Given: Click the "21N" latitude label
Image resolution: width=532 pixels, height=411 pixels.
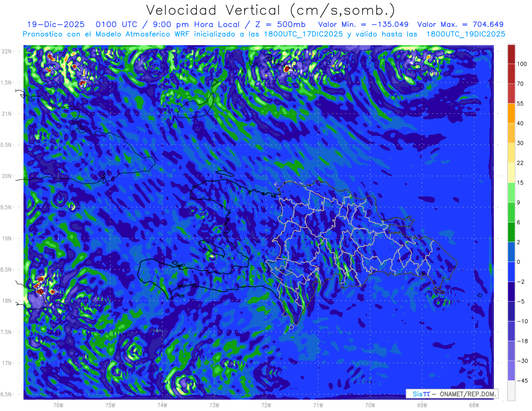Looking at the screenshot, I should coord(7,114).
